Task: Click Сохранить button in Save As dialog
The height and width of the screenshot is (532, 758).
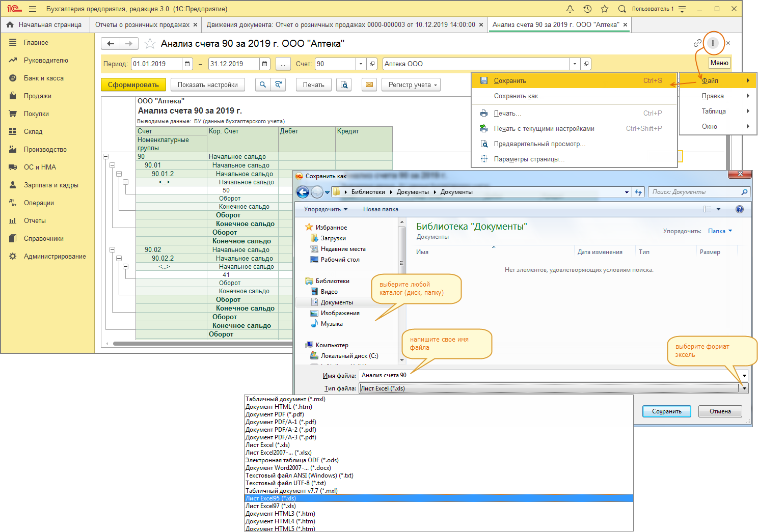Action: [666, 411]
